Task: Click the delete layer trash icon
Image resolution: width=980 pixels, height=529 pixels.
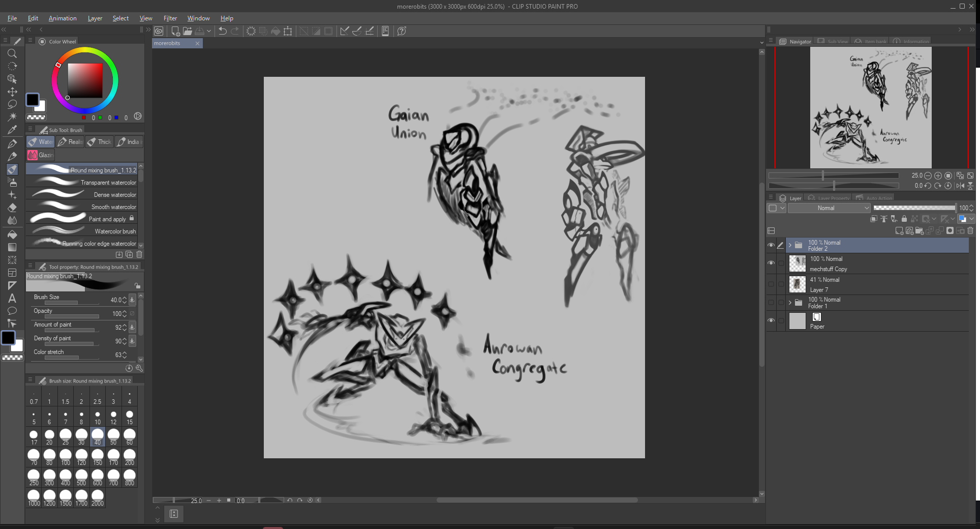Action: click(970, 231)
